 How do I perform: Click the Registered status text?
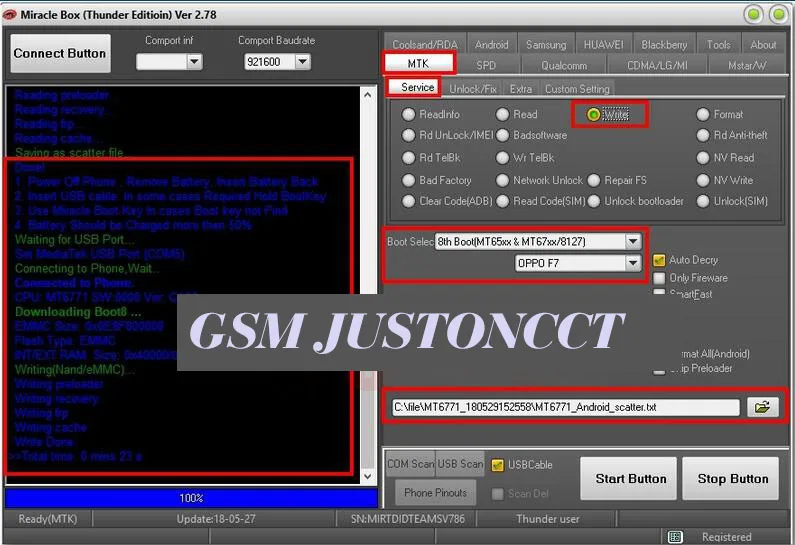click(727, 537)
